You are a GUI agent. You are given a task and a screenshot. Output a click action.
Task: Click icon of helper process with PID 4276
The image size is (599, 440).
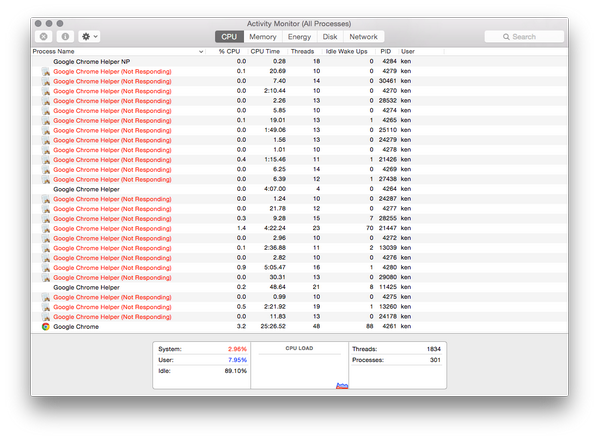pyautogui.click(x=46, y=258)
